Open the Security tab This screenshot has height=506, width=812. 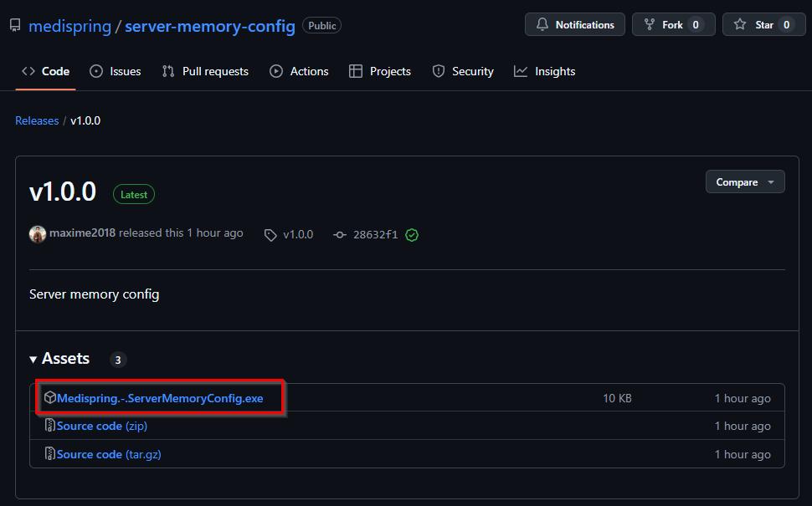click(463, 71)
